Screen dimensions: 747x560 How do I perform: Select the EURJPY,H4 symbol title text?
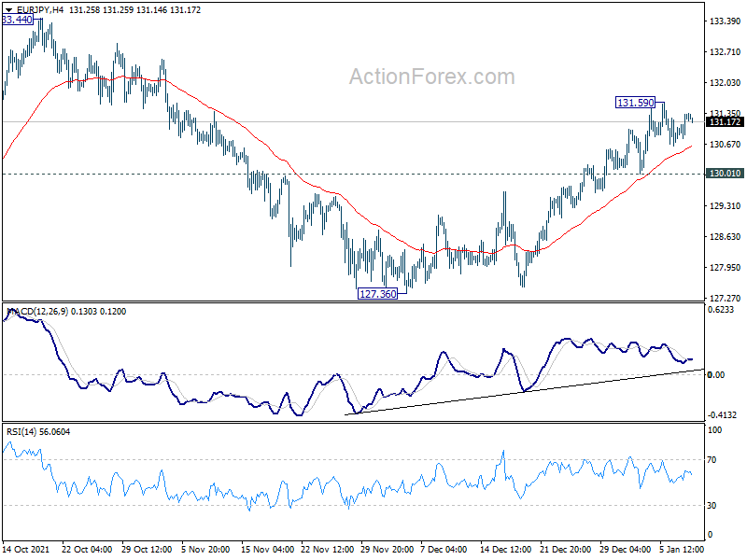(40, 10)
